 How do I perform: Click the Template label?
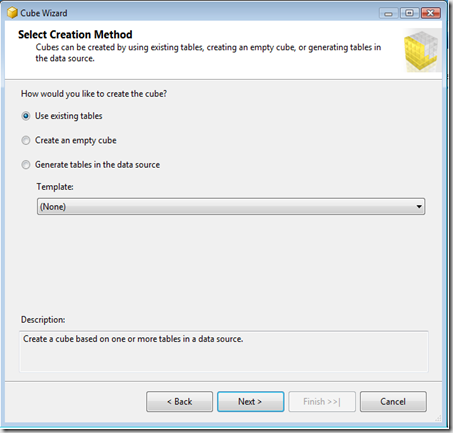[x=55, y=187]
